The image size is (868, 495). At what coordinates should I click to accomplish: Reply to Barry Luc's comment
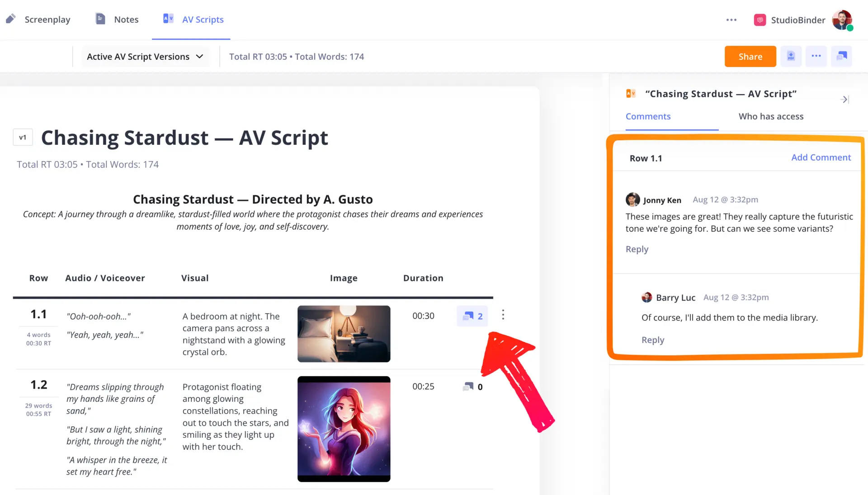(x=653, y=340)
